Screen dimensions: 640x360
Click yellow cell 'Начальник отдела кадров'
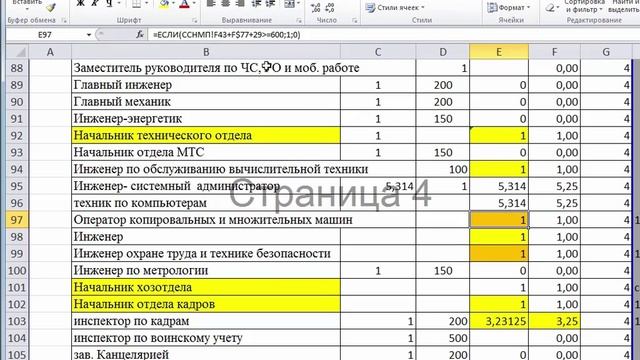[x=206, y=304]
